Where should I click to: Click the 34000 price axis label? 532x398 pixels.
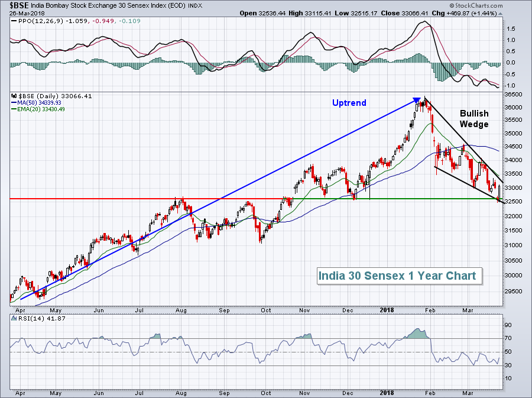coord(512,160)
